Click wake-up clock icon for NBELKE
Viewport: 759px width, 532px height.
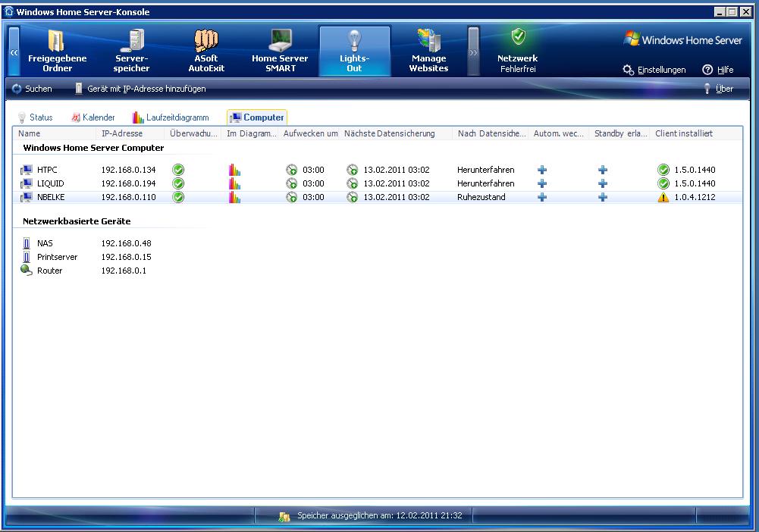coord(291,197)
